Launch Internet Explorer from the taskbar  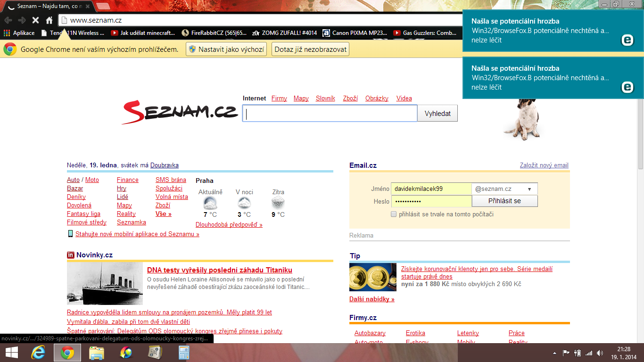tap(38, 353)
